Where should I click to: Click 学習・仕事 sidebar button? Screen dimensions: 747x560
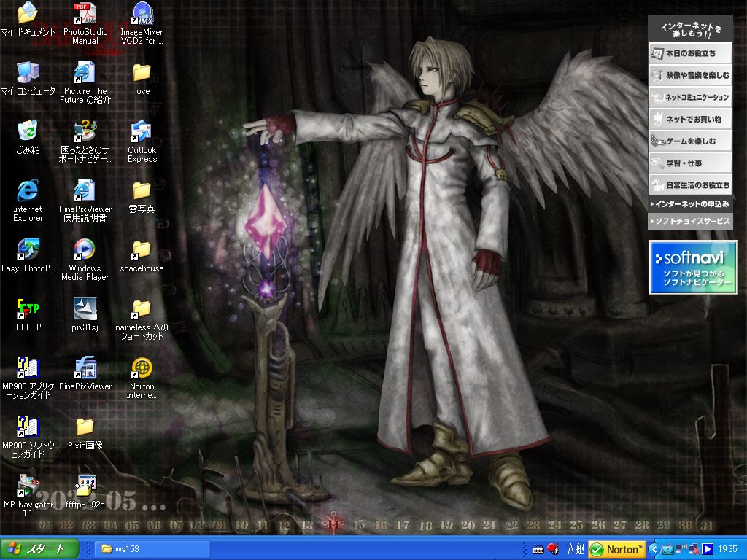tap(690, 163)
